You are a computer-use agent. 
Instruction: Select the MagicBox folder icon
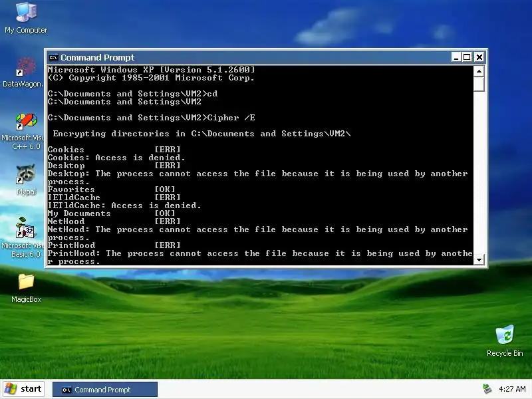coord(26,289)
